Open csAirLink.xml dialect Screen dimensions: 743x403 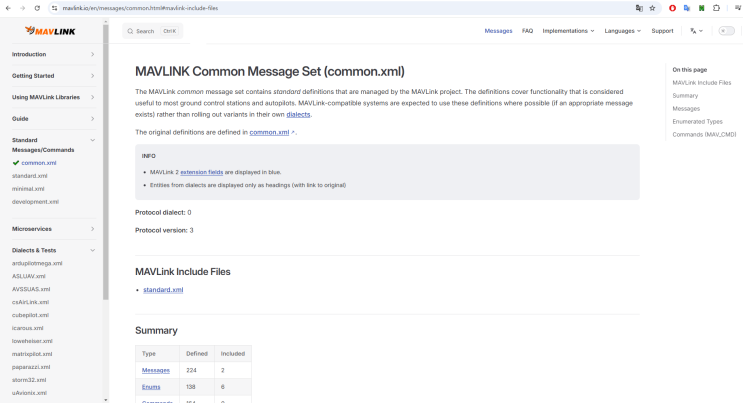(x=30, y=302)
